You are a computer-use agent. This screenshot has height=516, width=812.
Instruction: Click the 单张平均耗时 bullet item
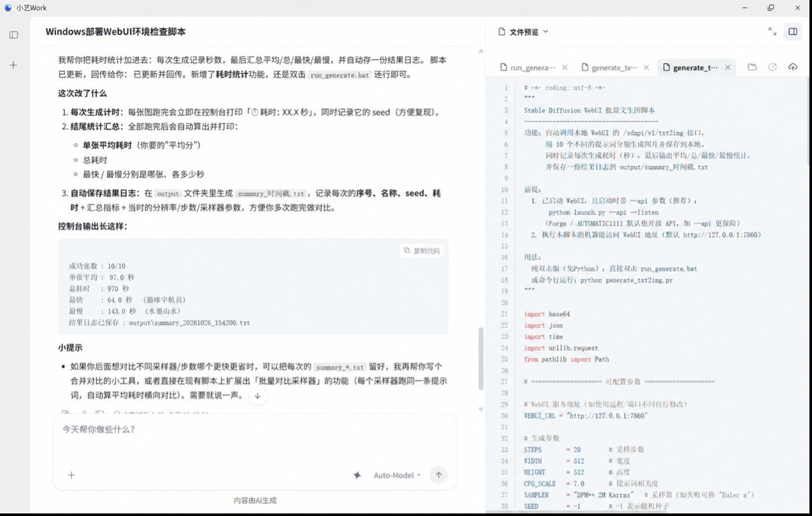click(141, 145)
